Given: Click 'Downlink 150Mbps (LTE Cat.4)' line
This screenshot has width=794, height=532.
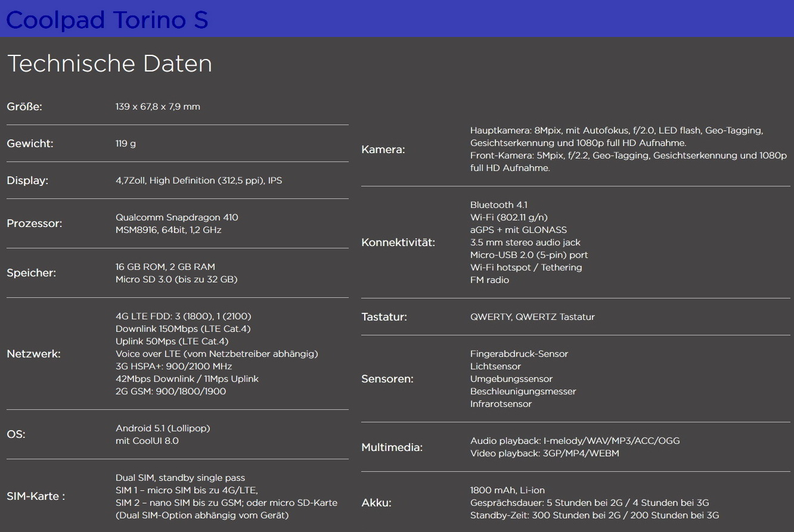Looking at the screenshot, I should click(183, 329).
